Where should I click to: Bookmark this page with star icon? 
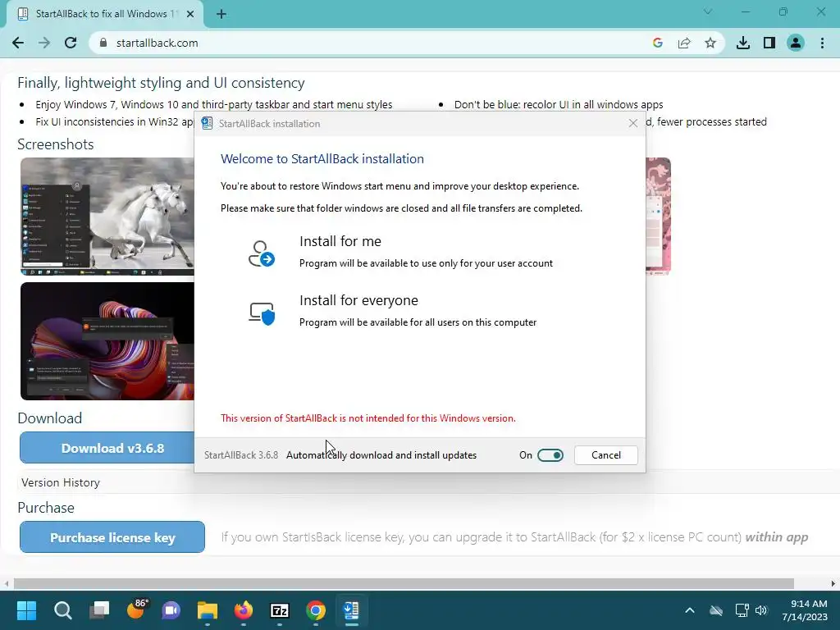[x=710, y=43]
